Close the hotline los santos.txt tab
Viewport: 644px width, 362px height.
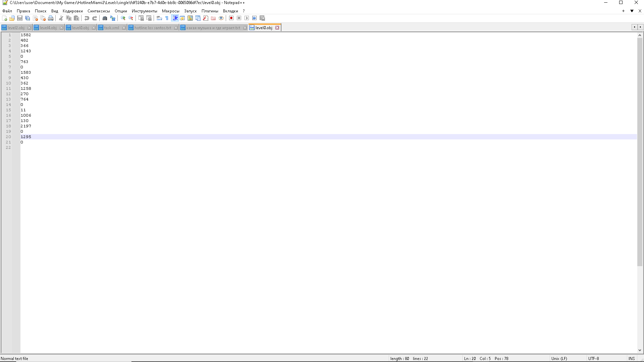[176, 28]
